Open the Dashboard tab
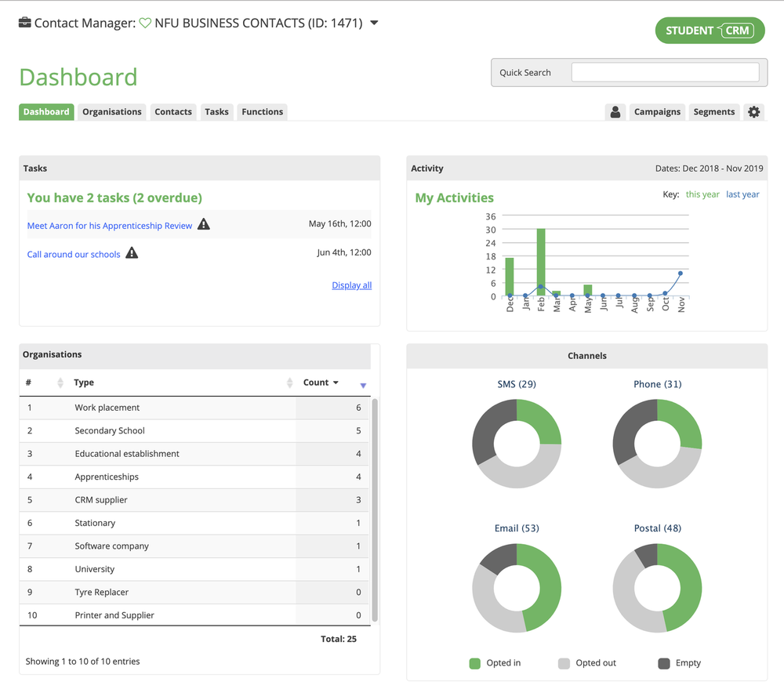This screenshot has height=689, width=784. (46, 111)
